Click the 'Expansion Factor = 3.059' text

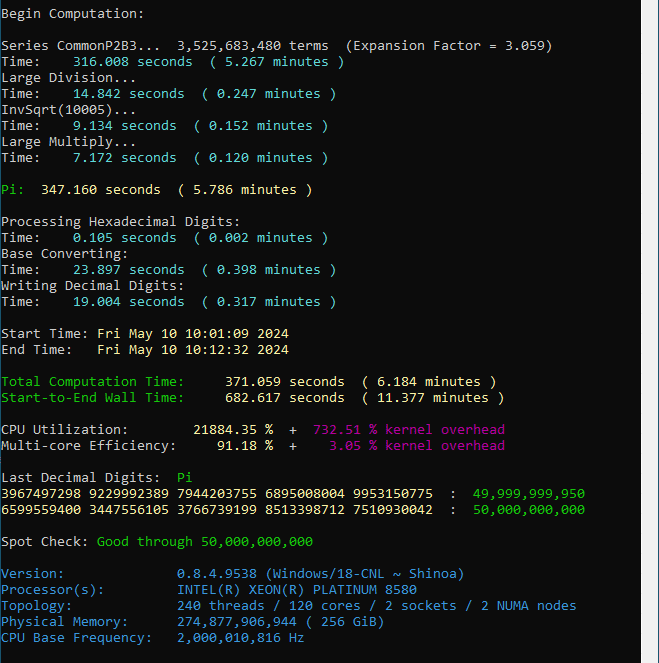(449, 46)
